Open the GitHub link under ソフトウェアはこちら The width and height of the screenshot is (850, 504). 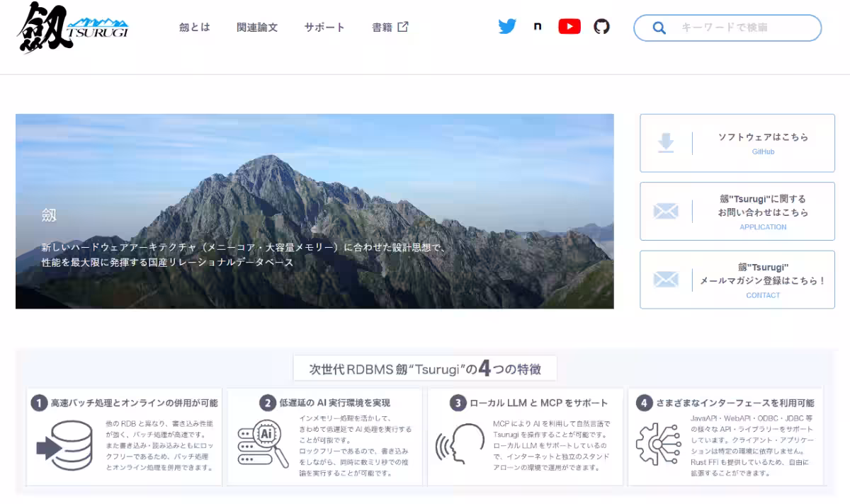pos(763,151)
